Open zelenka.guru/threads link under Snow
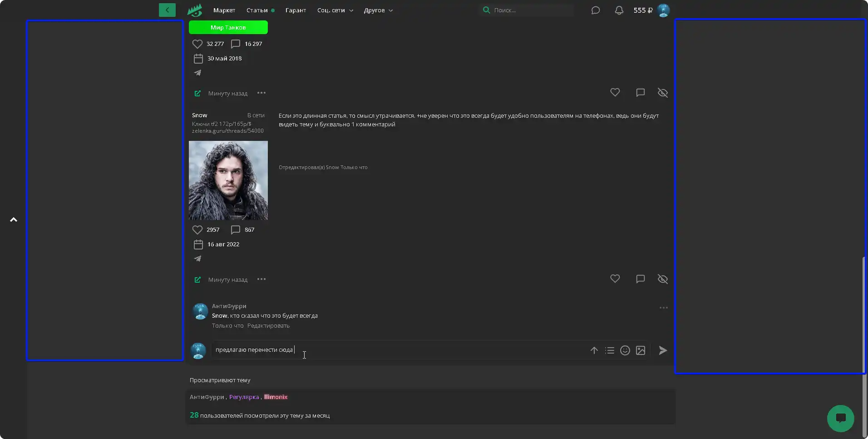The width and height of the screenshot is (868, 439). point(227,131)
